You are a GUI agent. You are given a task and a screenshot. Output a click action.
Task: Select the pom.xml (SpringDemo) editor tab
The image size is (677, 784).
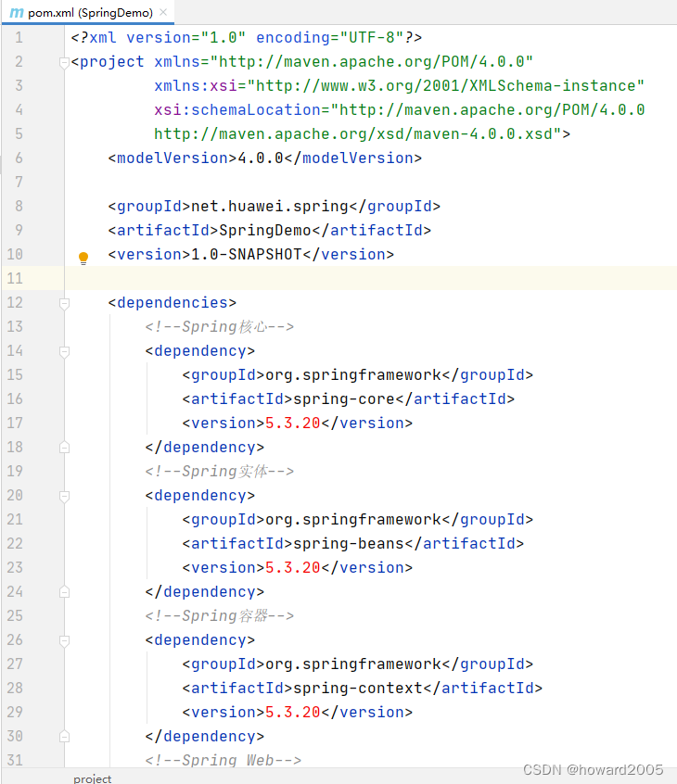coord(88,12)
